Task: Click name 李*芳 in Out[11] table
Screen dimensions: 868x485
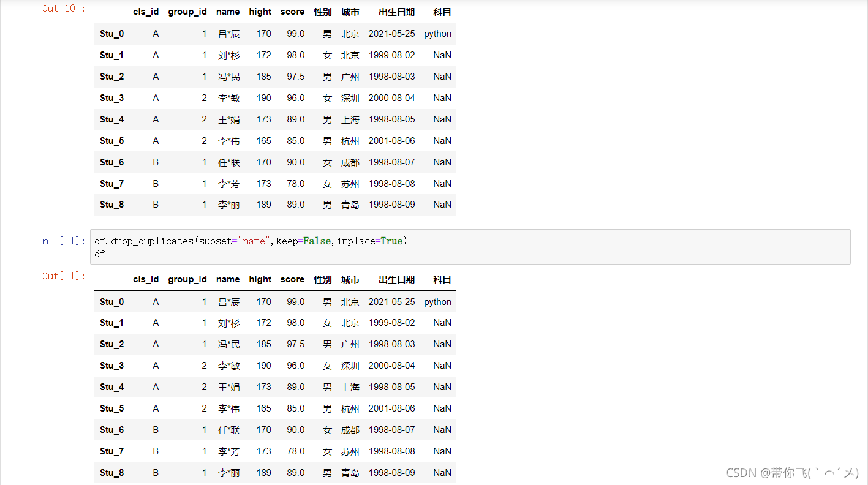Action: [229, 451]
